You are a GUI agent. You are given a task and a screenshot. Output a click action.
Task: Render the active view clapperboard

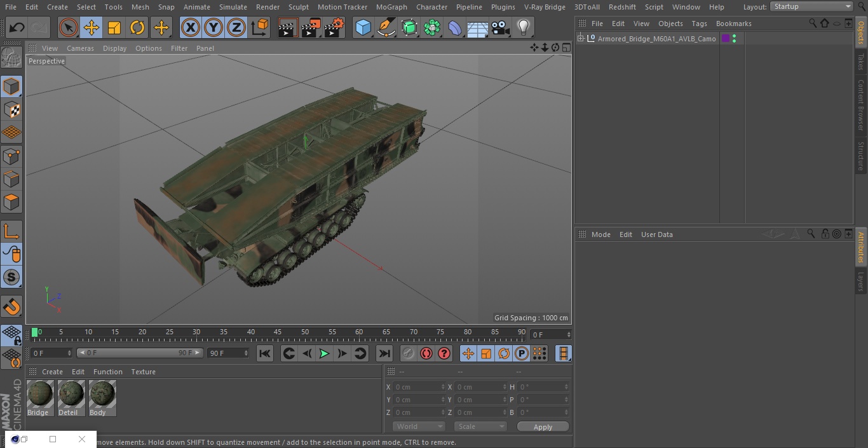288,27
